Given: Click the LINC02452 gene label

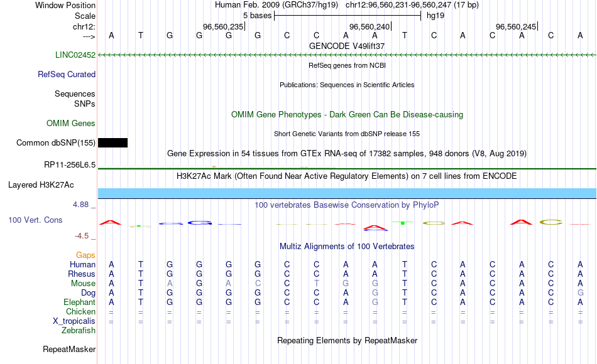Looking at the screenshot, I should [x=75, y=55].
